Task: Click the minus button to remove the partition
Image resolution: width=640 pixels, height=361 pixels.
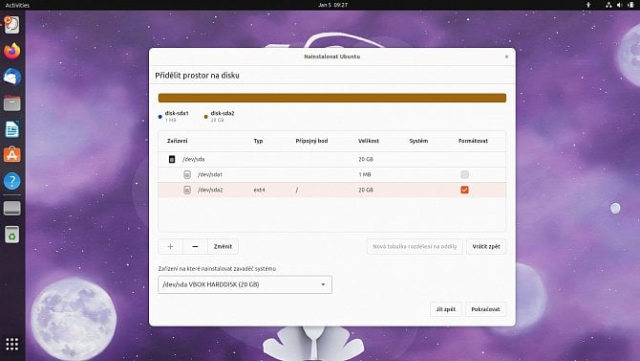Action: pyautogui.click(x=195, y=246)
